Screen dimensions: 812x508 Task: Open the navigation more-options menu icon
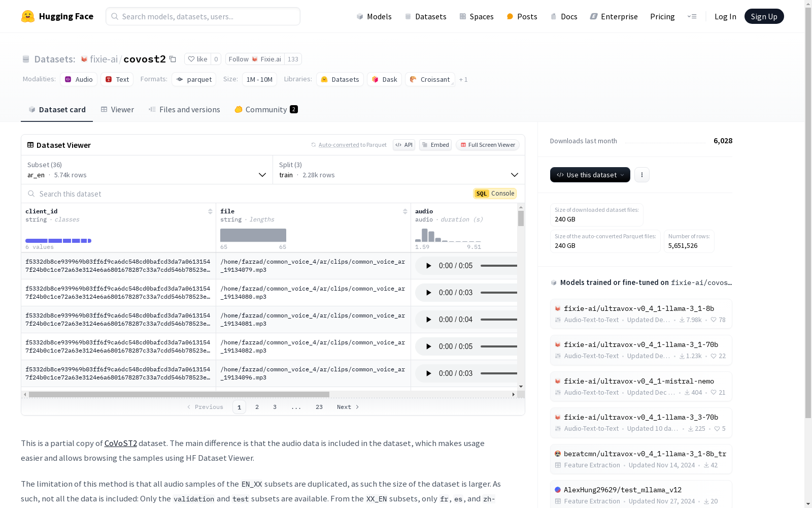692,16
